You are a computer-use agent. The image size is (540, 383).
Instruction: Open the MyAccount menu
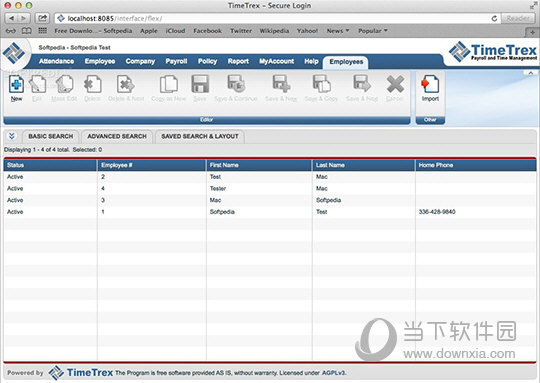(x=277, y=61)
